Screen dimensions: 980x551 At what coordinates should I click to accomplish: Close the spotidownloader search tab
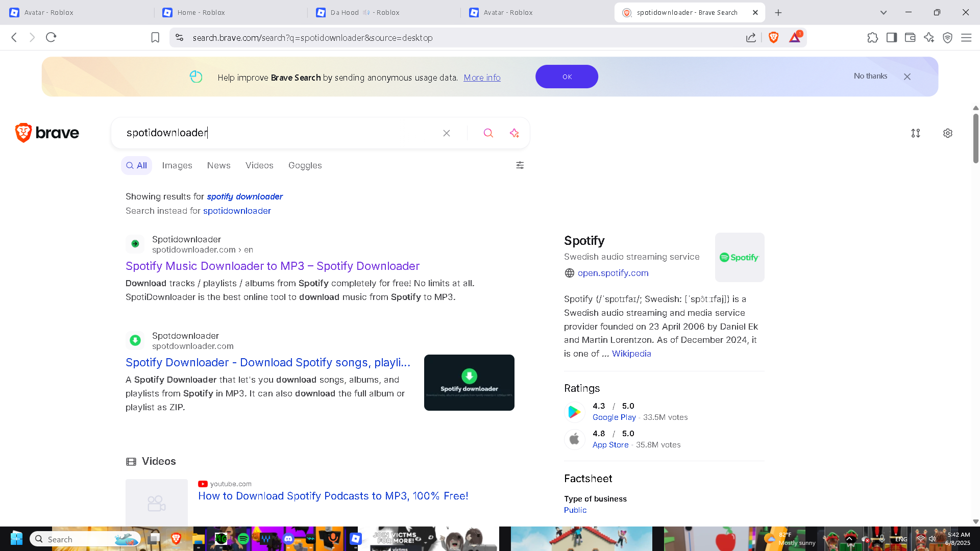click(x=755, y=12)
